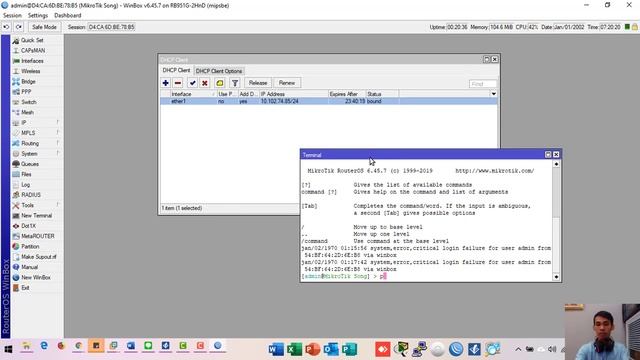640x360 pixels.
Task: Open Switch menu
Action: [29, 102]
